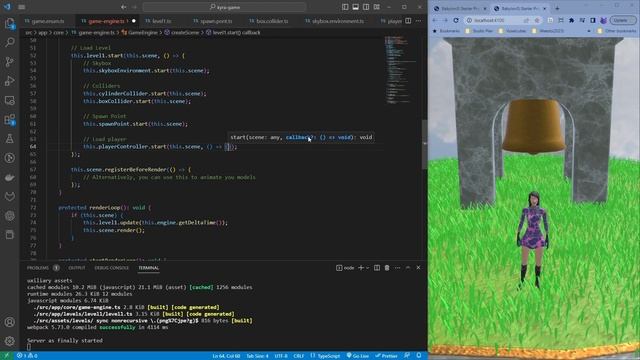Toggle the secondary side bar layout

click(366, 7)
